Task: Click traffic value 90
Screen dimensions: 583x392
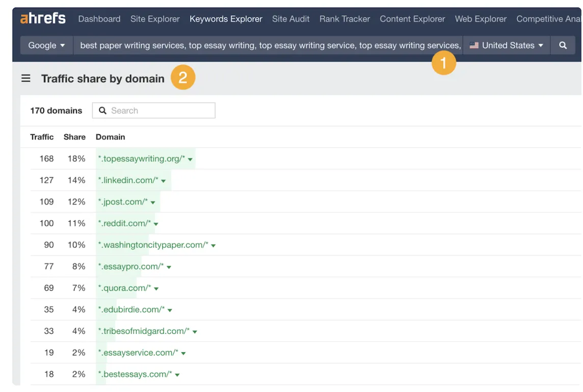Action: pyautogui.click(x=49, y=245)
